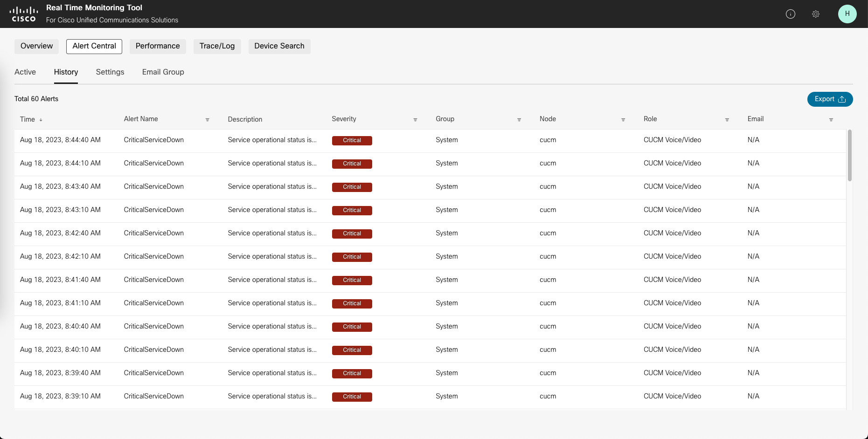Open the settings gear icon
The height and width of the screenshot is (439, 868).
tap(815, 14)
